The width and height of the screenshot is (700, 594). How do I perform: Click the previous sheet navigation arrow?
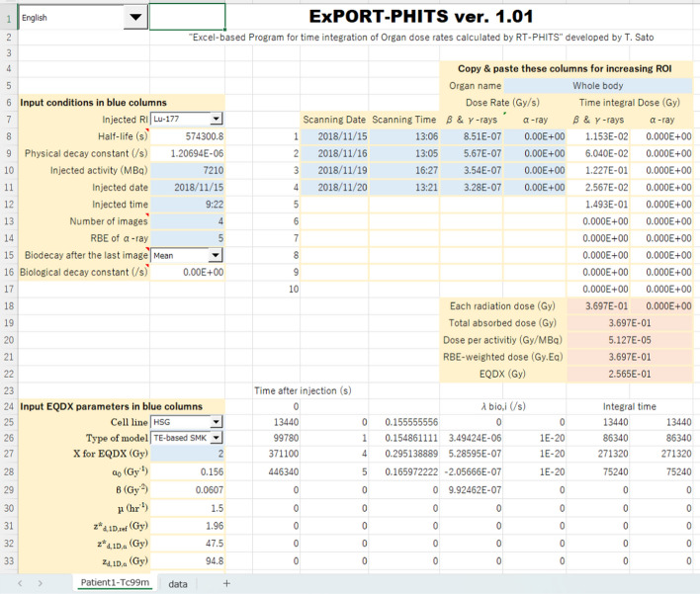[20, 583]
